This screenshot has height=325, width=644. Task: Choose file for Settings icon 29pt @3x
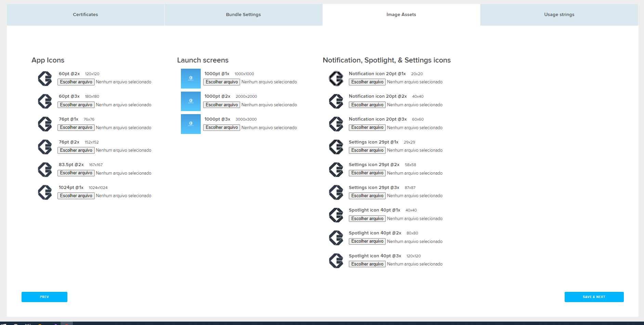(x=367, y=196)
